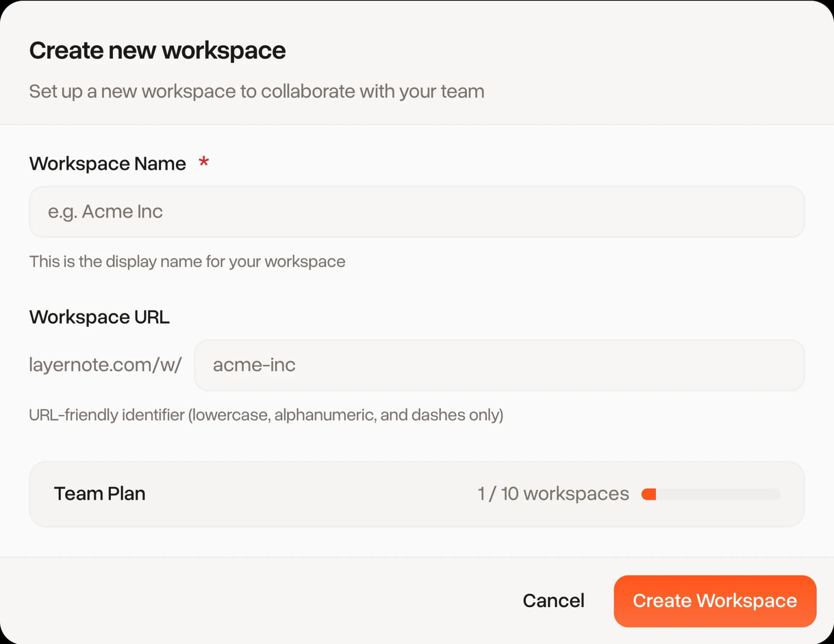Viewport: 834px width, 644px height.
Task: Click the 'Create new workspace' heading
Action: coord(157,50)
